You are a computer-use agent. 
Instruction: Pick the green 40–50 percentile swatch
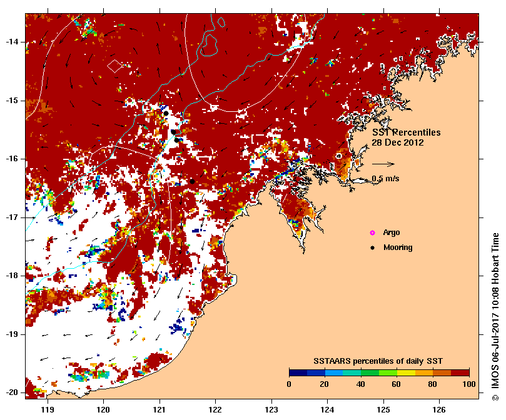(x=370, y=372)
